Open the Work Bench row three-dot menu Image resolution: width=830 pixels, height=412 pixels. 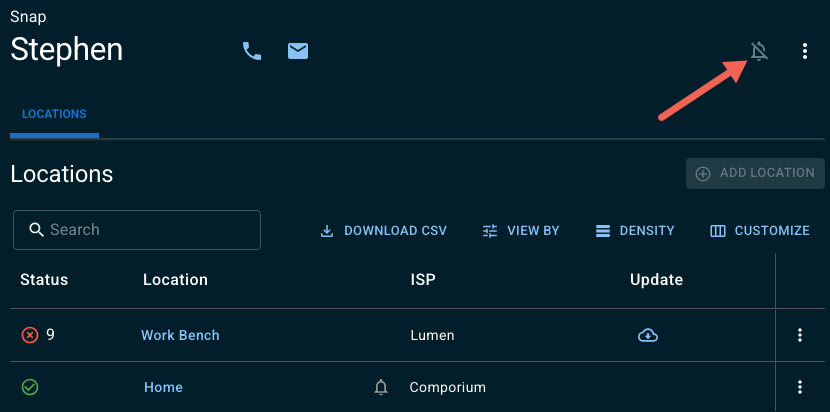coord(800,335)
